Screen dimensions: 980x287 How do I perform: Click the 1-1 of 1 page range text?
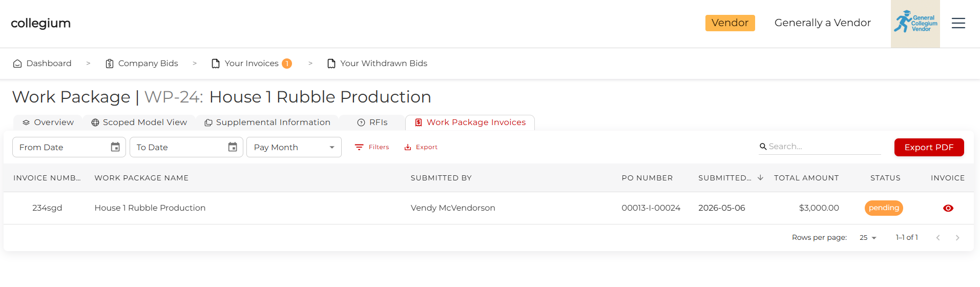tap(907, 238)
